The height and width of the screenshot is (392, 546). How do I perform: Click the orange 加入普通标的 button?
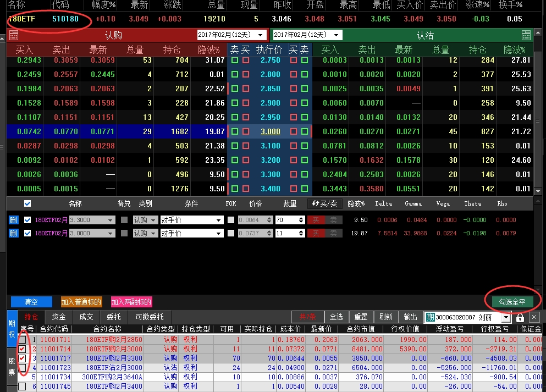tap(81, 302)
